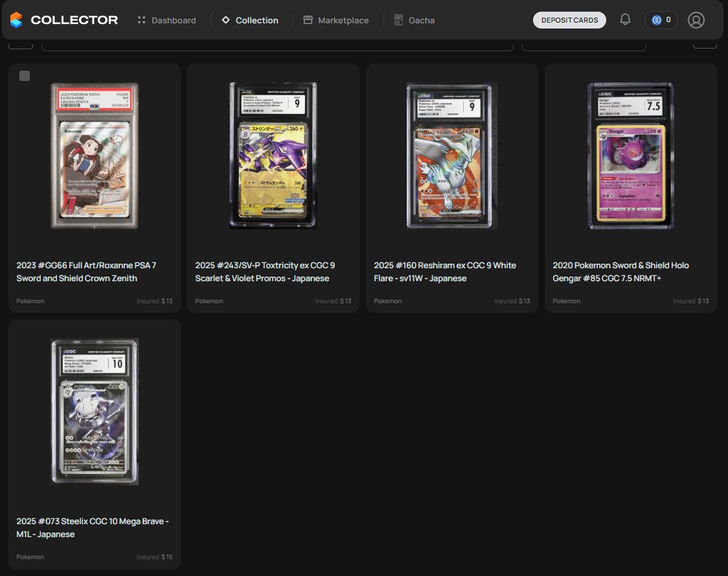
Task: Open the Steelix CGC 10 card image
Action: point(95,411)
